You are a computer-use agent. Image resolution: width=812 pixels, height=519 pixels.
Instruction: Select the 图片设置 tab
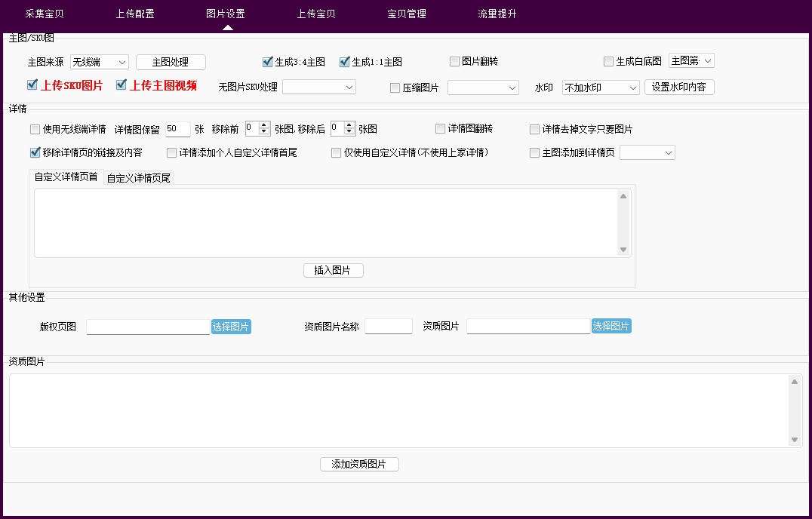point(226,14)
